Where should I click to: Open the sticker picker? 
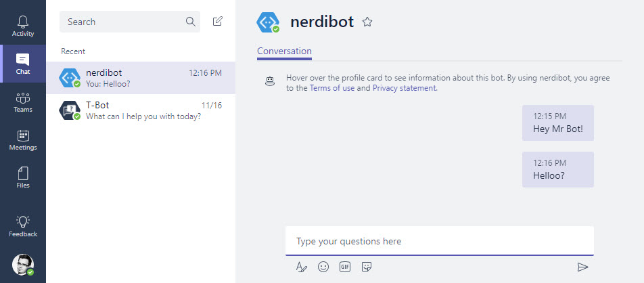tap(367, 267)
